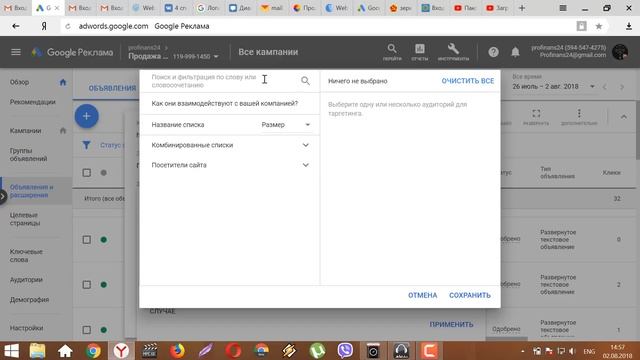Click the taskbar clock showing 14:57

tap(618, 351)
